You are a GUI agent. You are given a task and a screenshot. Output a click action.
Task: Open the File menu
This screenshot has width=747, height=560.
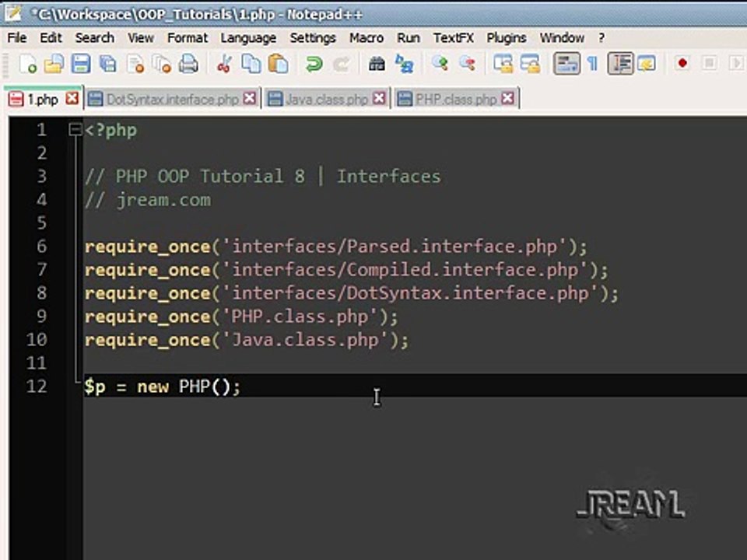tap(17, 37)
